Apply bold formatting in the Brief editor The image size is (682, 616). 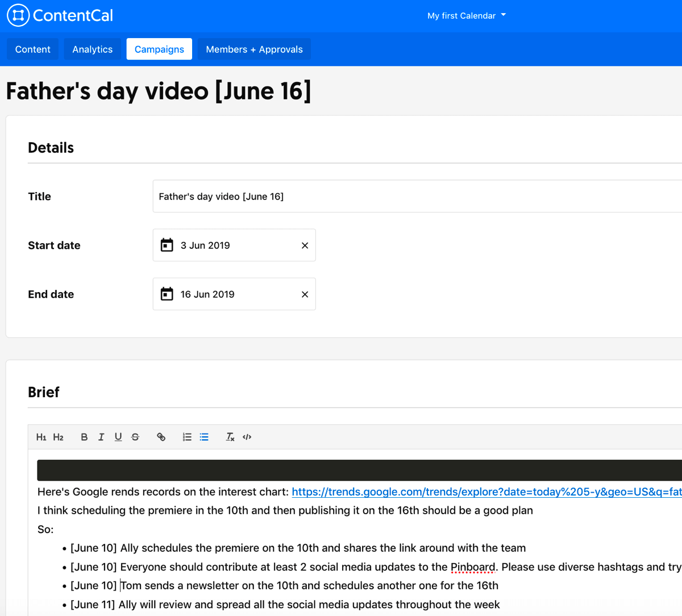click(84, 436)
